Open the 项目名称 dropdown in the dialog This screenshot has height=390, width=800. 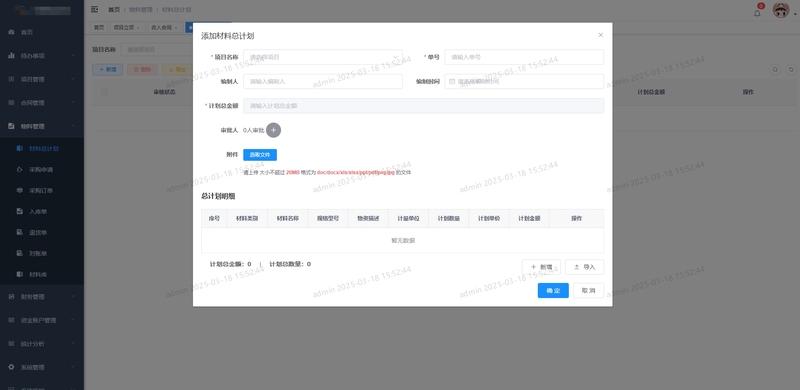tap(323, 57)
